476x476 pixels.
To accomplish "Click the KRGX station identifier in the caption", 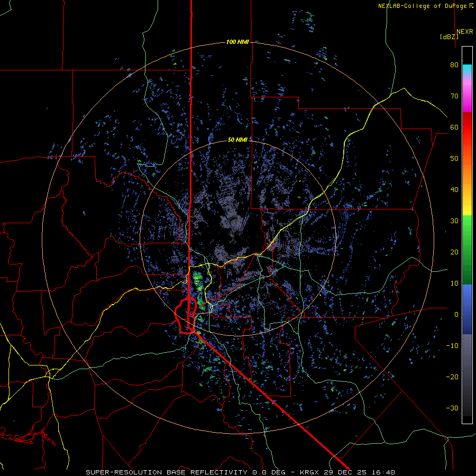I will pyautogui.click(x=309, y=472).
